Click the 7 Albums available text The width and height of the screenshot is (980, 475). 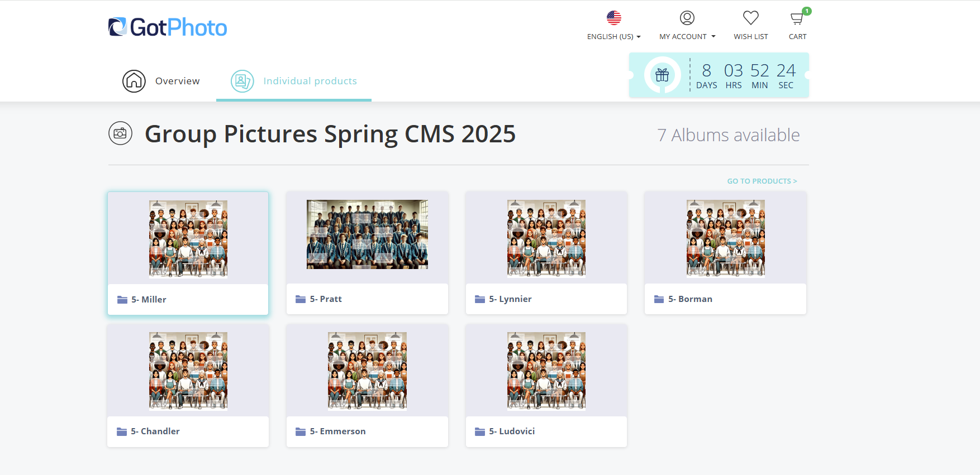[729, 135]
